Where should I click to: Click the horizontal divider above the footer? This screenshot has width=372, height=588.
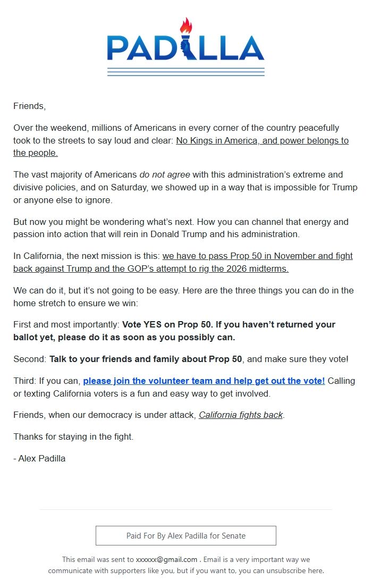[185, 509]
